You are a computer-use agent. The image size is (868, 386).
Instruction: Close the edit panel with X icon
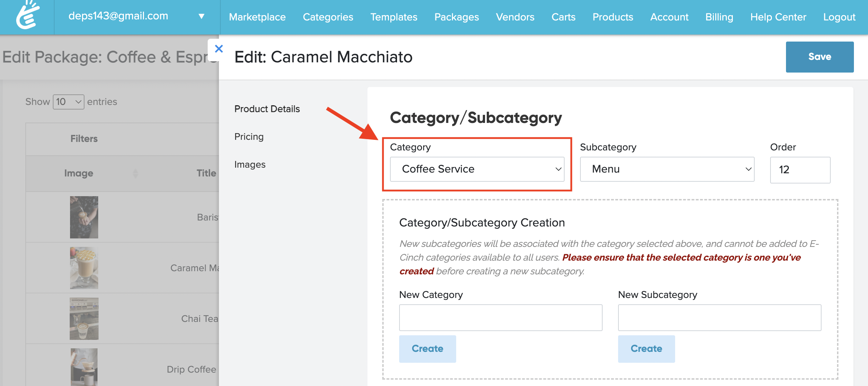(x=219, y=49)
